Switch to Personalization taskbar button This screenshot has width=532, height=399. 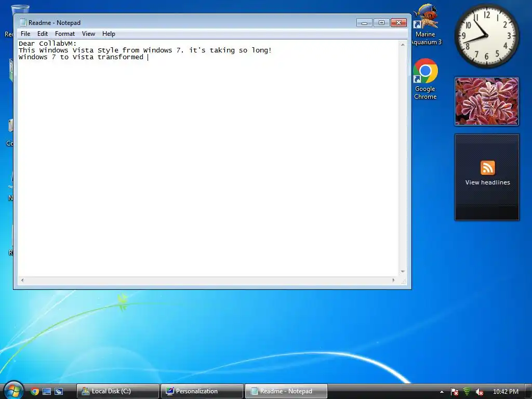click(x=202, y=391)
